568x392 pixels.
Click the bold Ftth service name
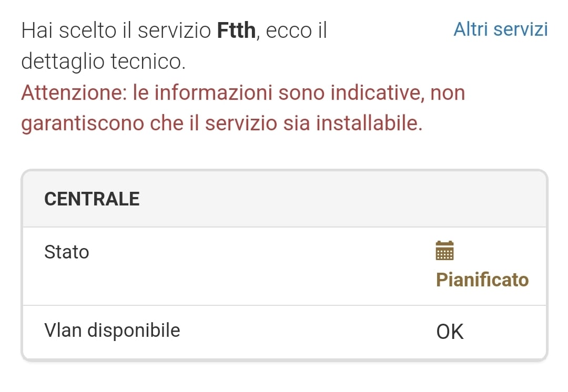(x=236, y=31)
